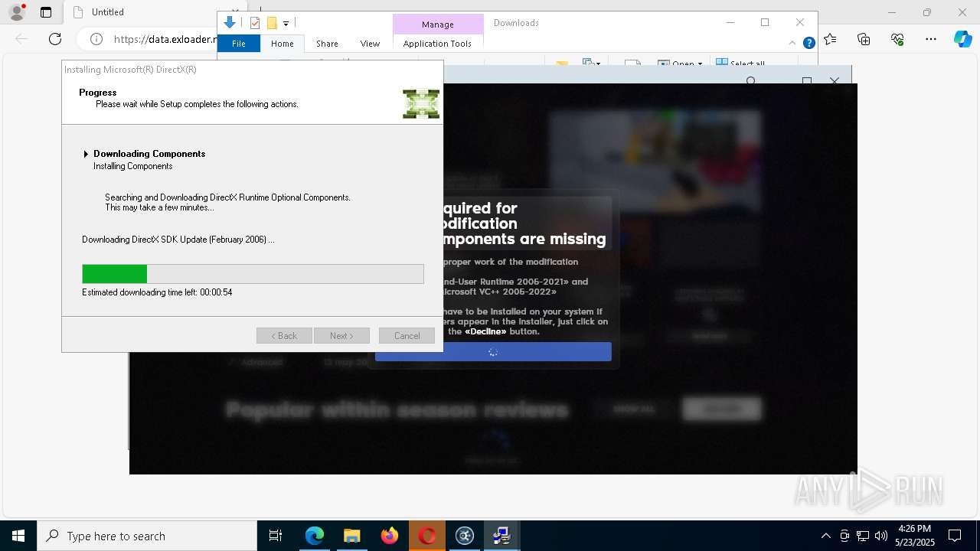Click the New folder quick access icon

point(271,23)
